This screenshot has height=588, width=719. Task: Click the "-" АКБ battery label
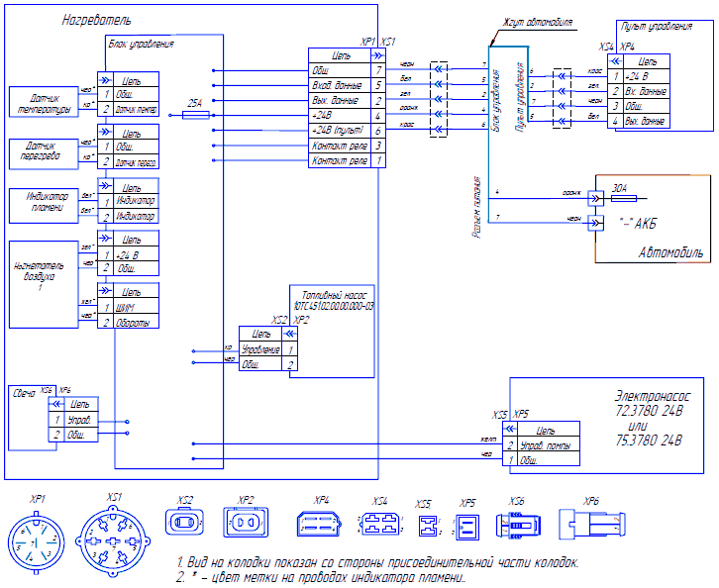point(638,224)
